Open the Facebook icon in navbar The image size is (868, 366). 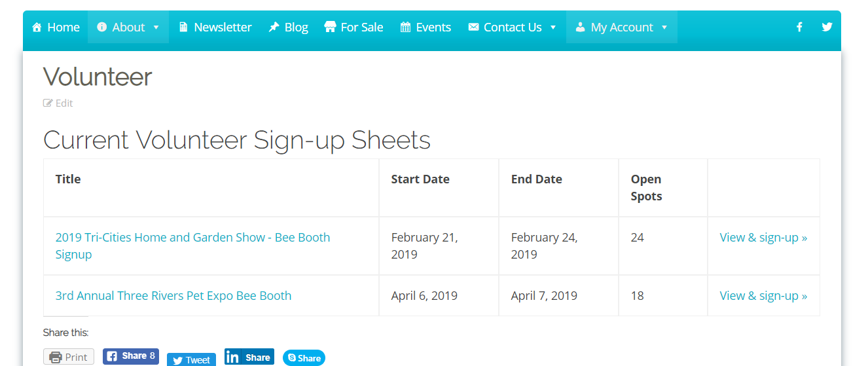[799, 27]
